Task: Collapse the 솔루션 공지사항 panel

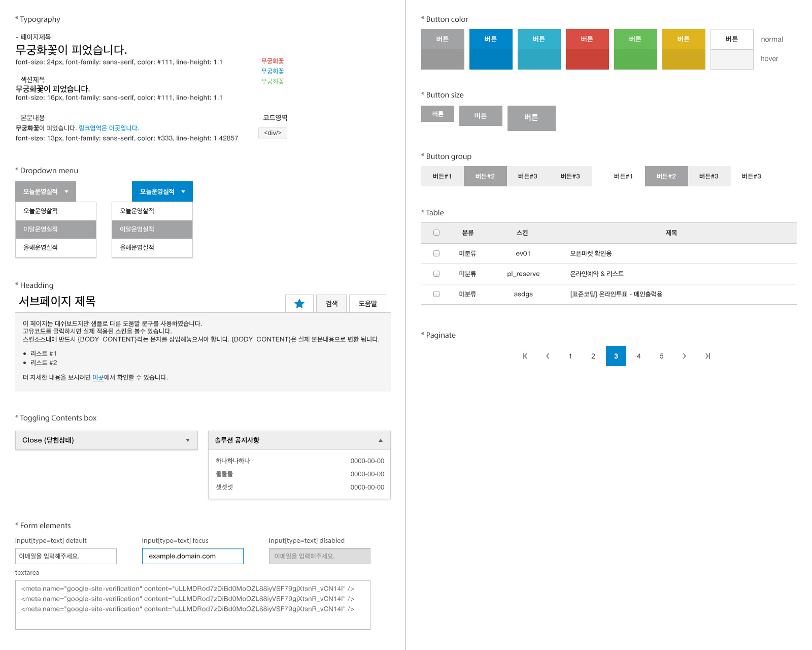Action: pos(380,440)
